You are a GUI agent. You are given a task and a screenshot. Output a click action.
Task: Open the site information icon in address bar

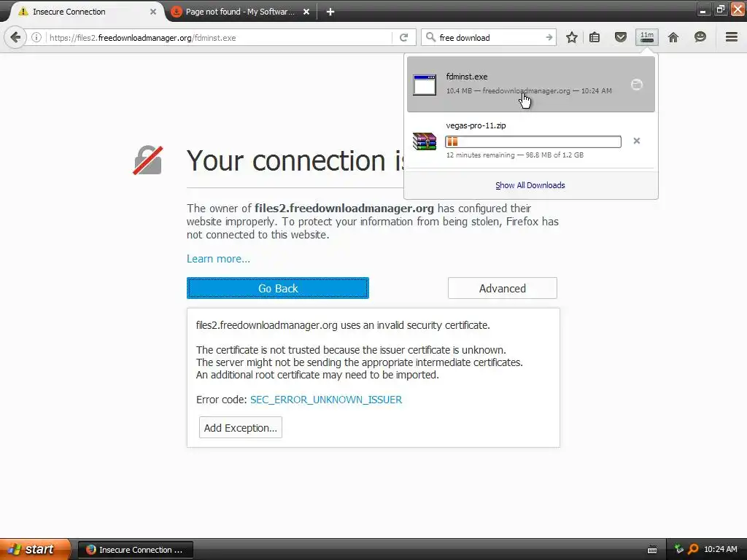click(x=36, y=37)
